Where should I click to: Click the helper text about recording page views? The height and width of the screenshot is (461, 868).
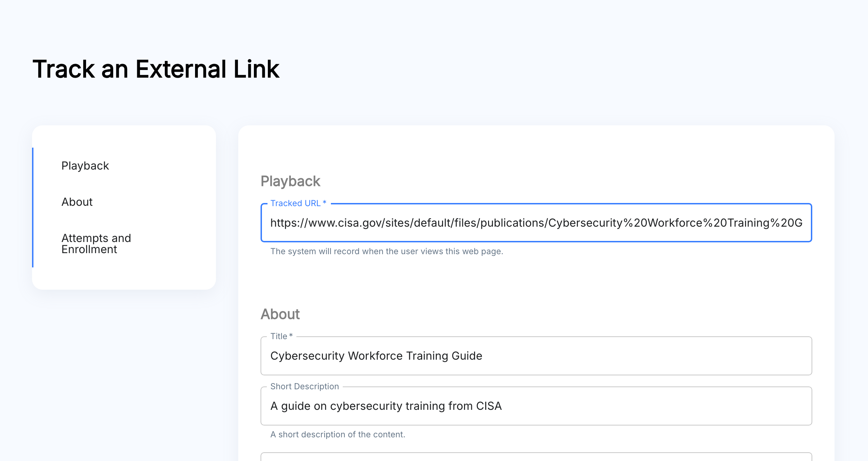387,251
